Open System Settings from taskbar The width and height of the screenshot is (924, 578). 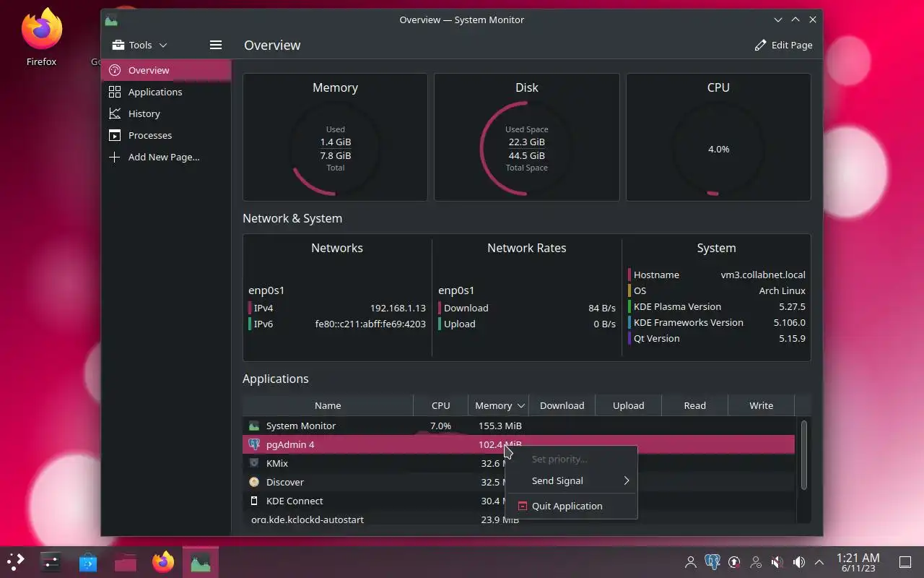pyautogui.click(x=51, y=561)
